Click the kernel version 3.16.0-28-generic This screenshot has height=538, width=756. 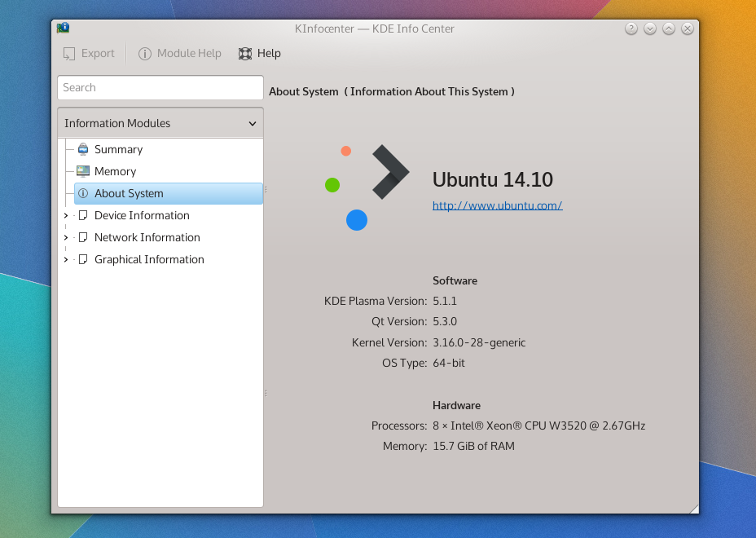(x=479, y=342)
